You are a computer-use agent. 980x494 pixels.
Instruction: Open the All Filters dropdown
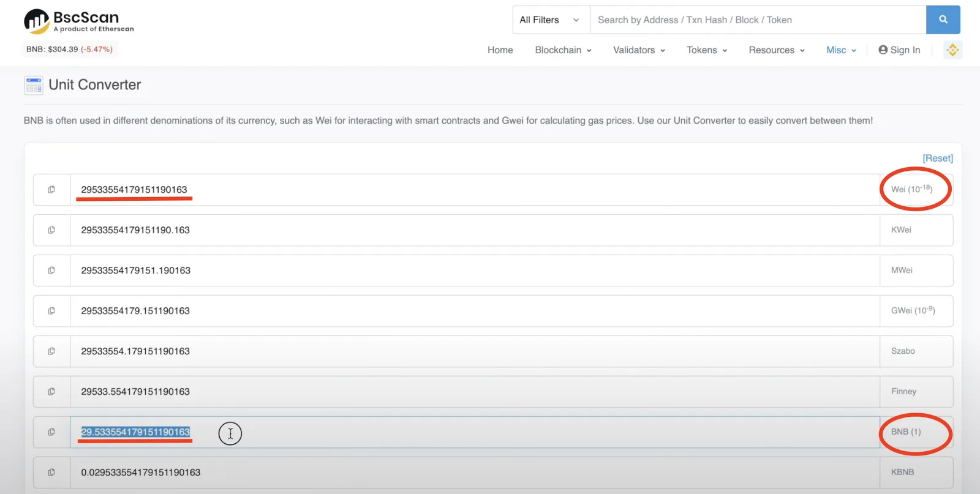(551, 20)
